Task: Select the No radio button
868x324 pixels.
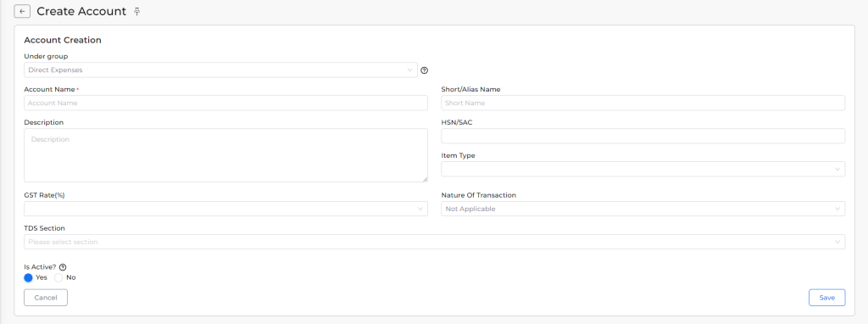Action: click(58, 277)
